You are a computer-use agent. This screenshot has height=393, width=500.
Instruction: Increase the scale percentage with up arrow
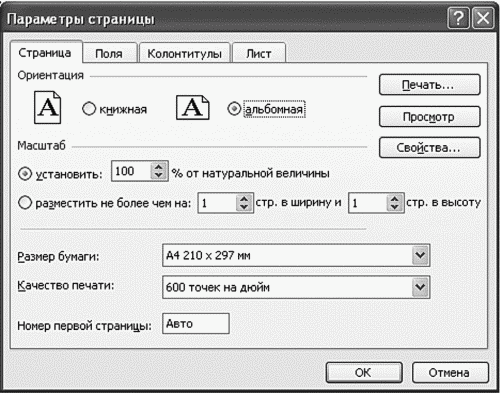point(159,167)
